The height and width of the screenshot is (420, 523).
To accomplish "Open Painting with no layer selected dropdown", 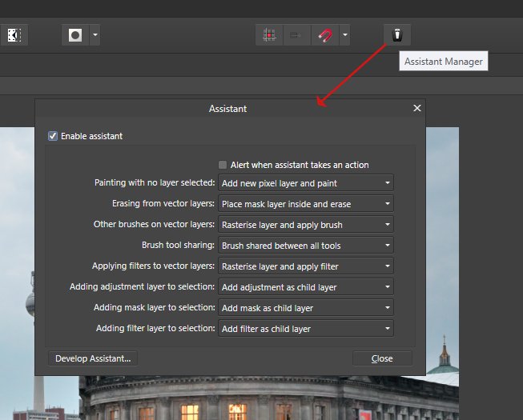I will click(306, 183).
